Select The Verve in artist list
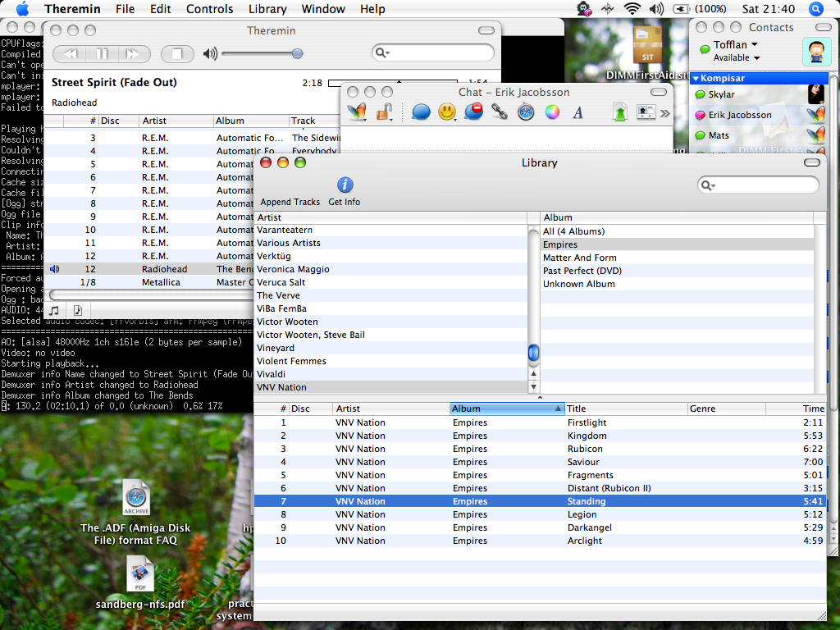Viewport: 840px width, 630px height. 391,295
